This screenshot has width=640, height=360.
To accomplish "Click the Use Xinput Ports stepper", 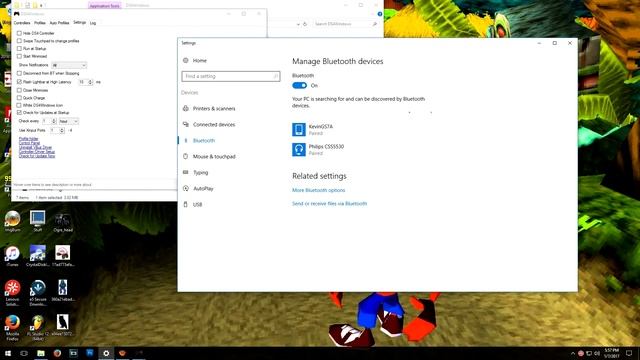I will [x=62, y=130].
